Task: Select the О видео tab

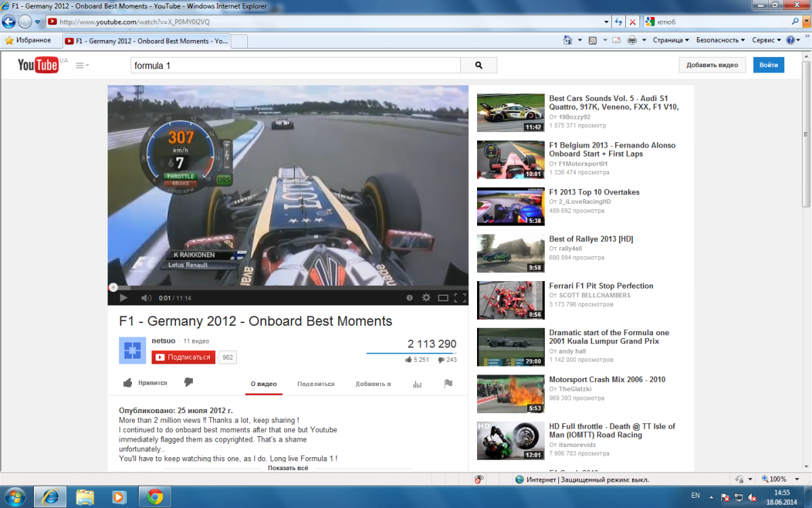Action: pyautogui.click(x=264, y=384)
